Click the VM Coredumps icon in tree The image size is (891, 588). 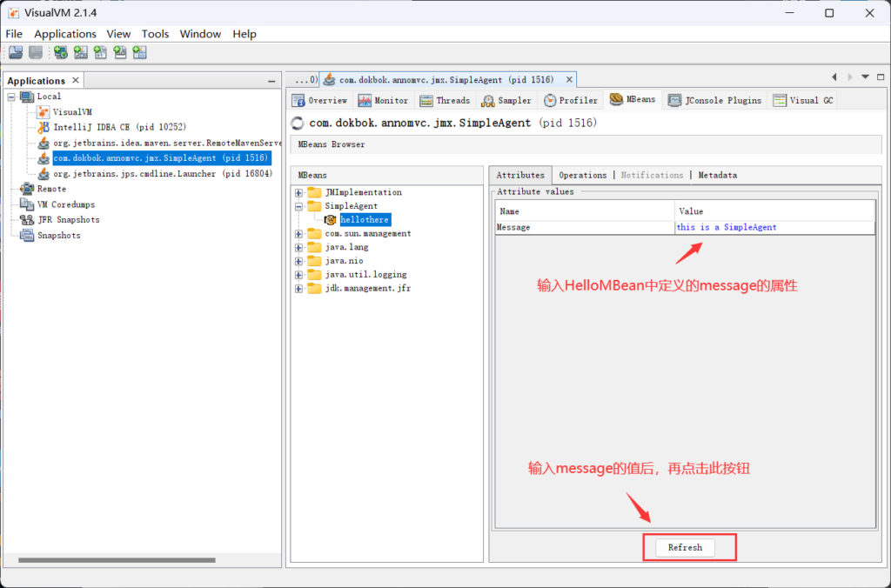[x=27, y=204]
